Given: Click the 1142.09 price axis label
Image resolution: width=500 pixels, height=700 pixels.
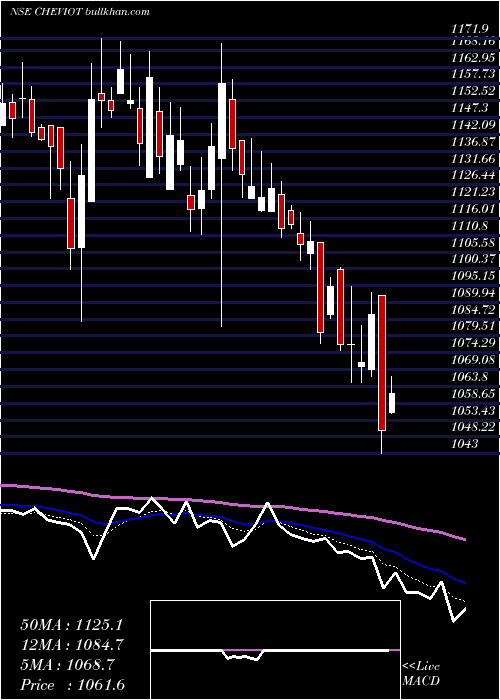Looking at the screenshot, I should (x=473, y=125).
